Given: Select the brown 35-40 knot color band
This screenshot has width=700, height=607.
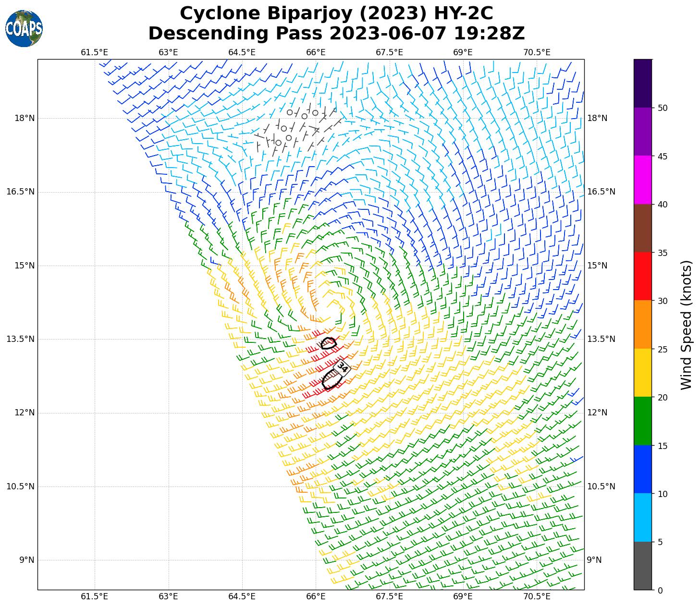Looking at the screenshot, I should (643, 228).
